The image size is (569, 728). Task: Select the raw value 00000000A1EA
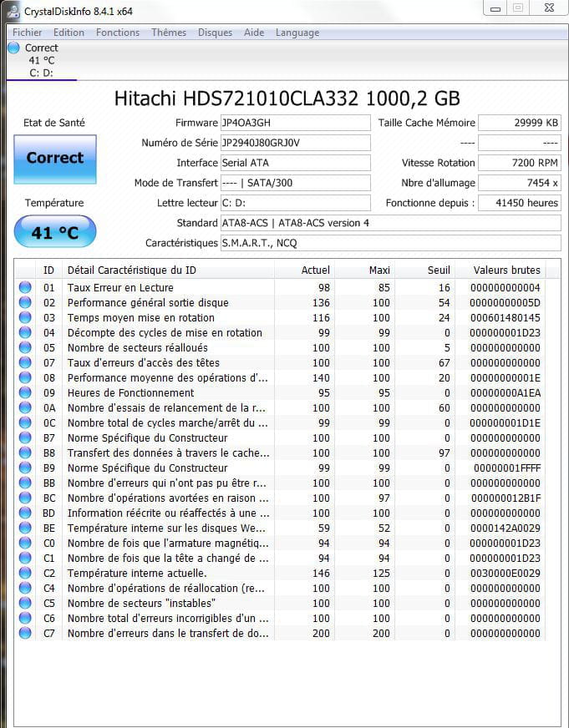point(505,393)
